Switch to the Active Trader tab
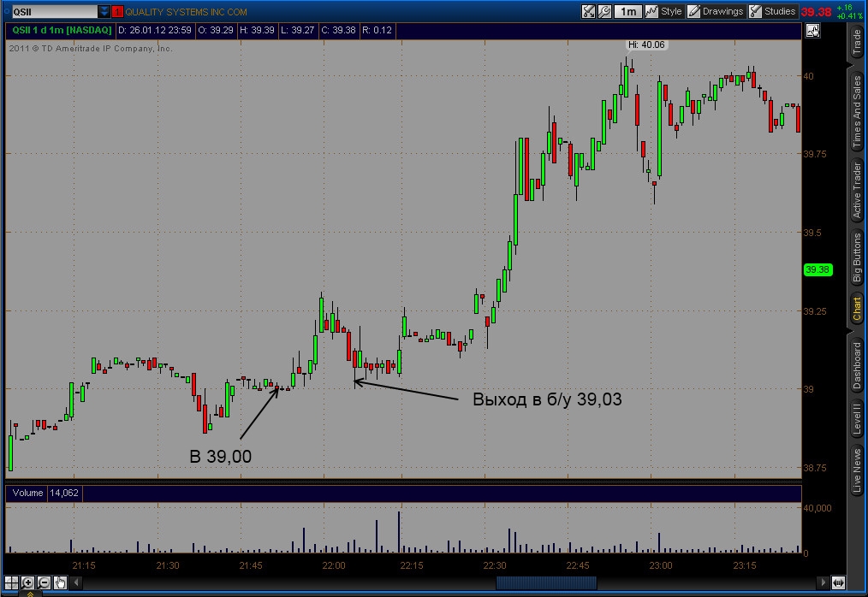 [x=857, y=190]
